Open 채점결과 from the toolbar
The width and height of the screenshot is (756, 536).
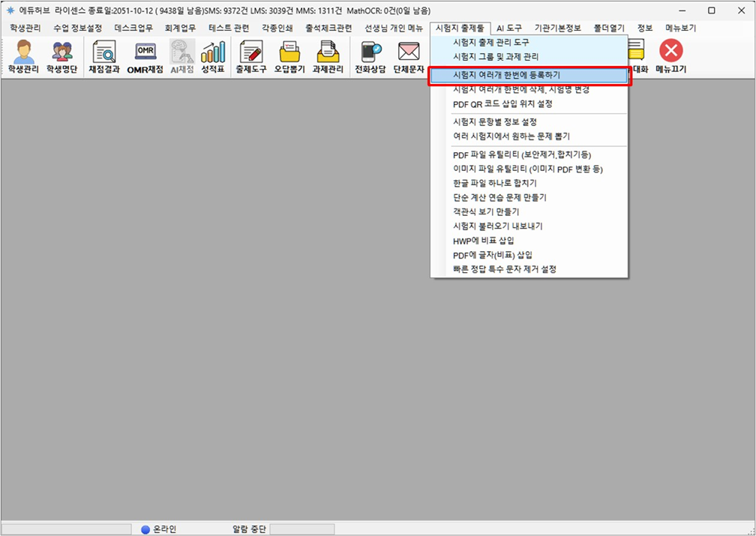(x=103, y=57)
